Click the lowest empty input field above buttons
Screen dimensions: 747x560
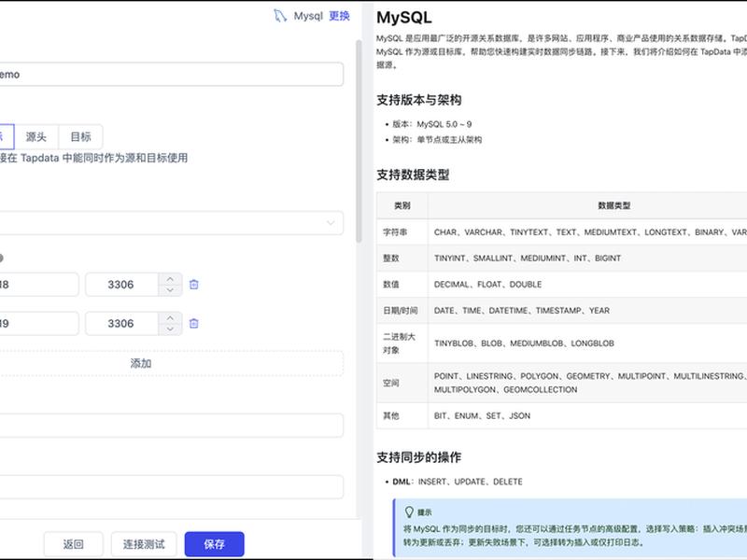(171, 486)
